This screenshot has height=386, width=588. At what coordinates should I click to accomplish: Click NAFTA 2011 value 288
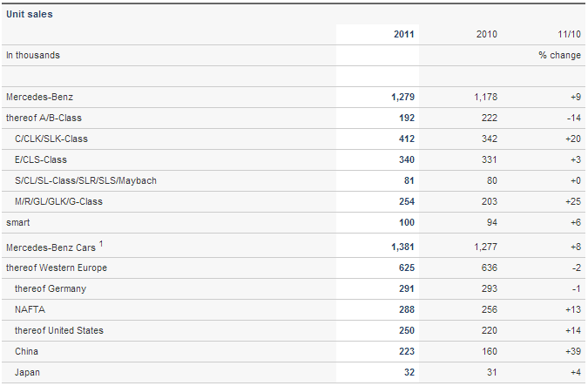(407, 309)
